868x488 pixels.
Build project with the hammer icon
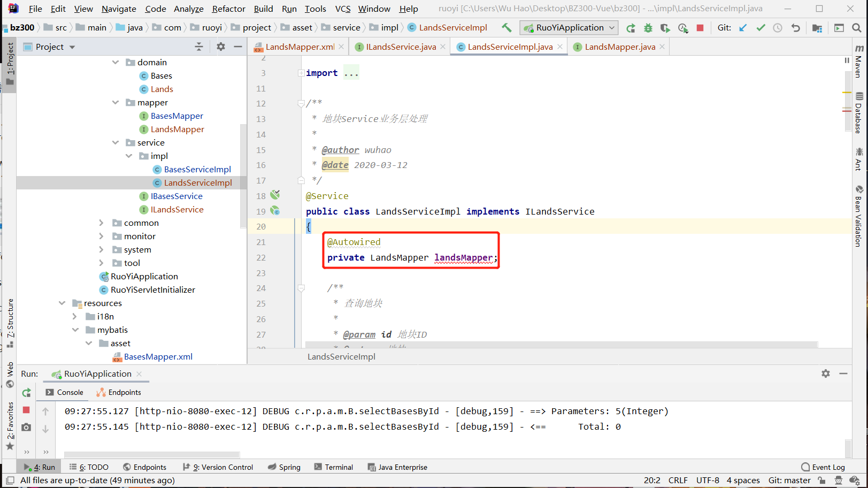coord(506,28)
